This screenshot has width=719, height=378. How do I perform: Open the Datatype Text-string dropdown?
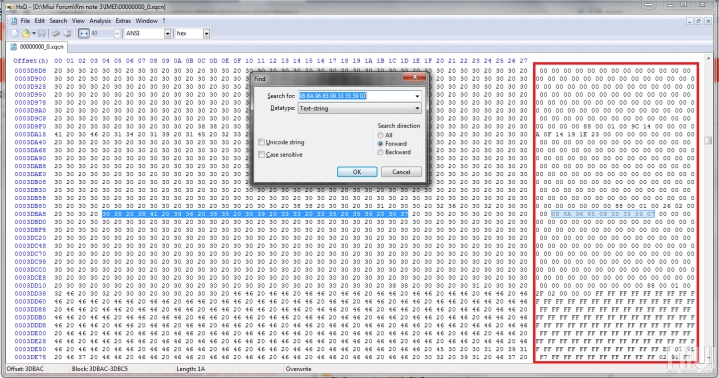pyautogui.click(x=360, y=108)
